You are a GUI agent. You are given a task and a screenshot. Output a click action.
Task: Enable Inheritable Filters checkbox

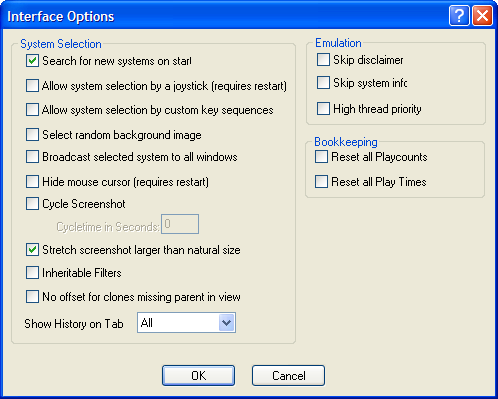(32, 273)
